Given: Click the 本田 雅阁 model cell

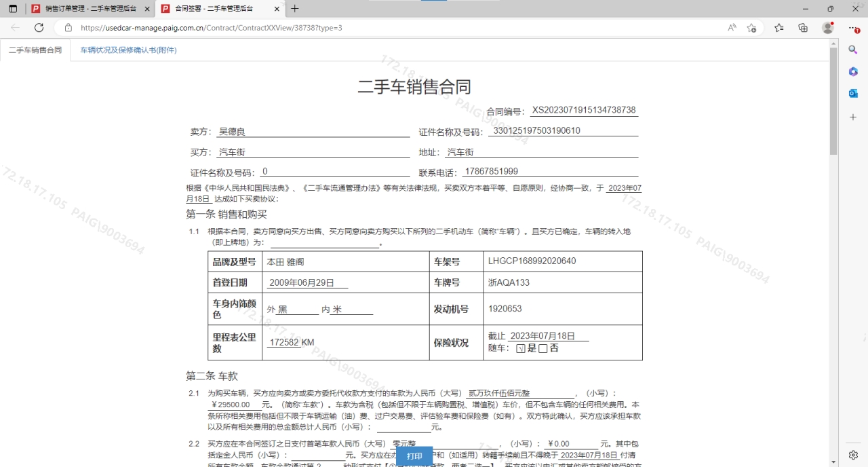Looking at the screenshot, I should tap(345, 261).
